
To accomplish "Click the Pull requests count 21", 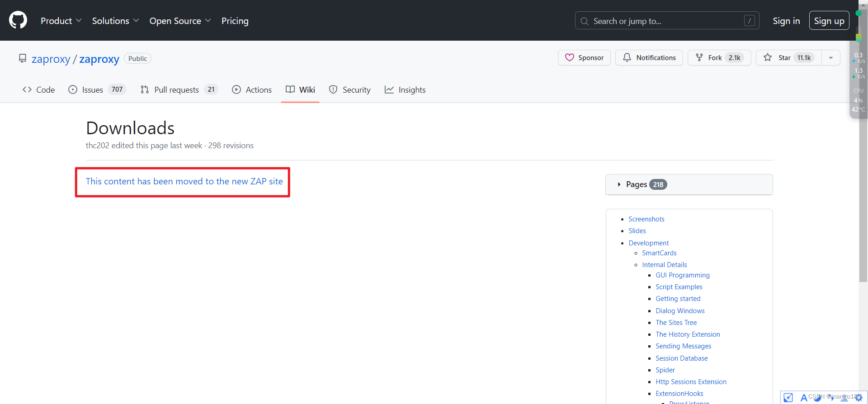I will click(211, 89).
